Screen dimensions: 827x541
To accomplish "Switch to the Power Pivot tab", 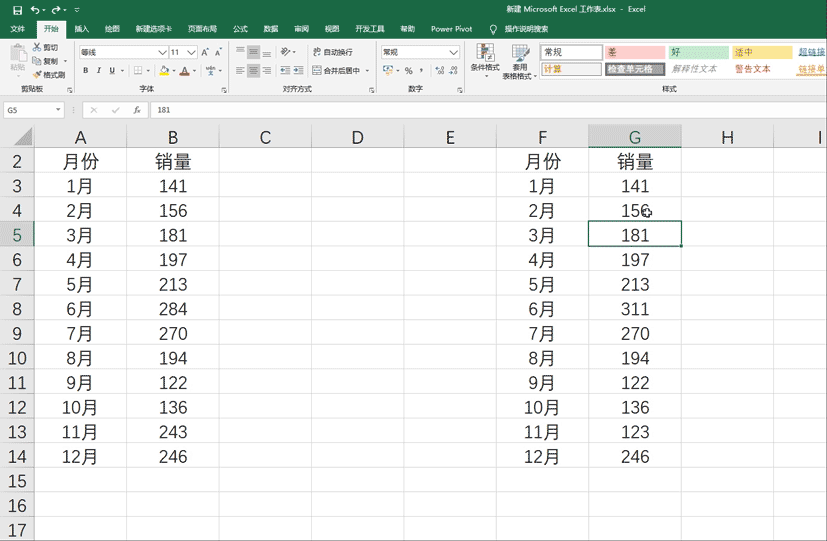I will click(x=451, y=29).
